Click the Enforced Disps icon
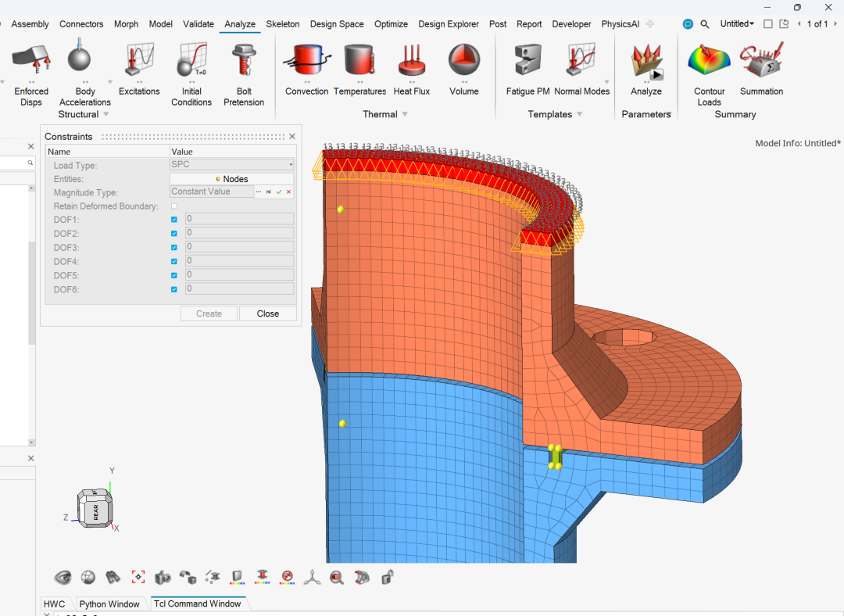The width and height of the screenshot is (844, 616). click(x=31, y=61)
